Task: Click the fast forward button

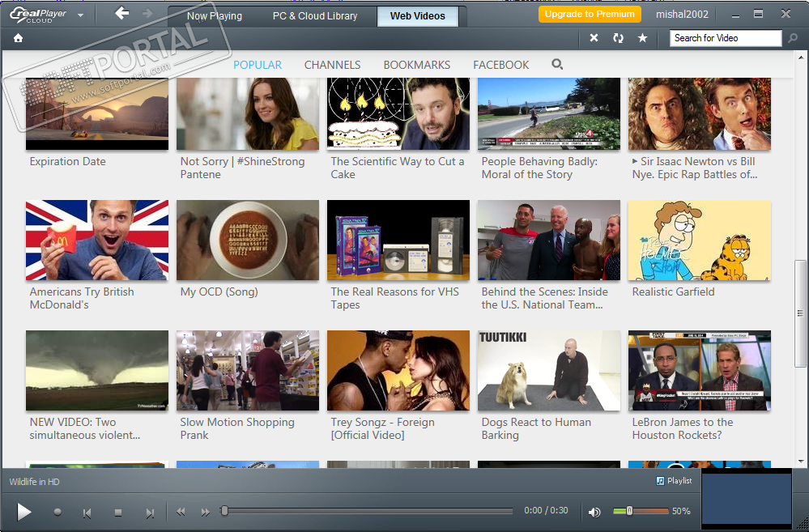Action: pyautogui.click(x=206, y=512)
